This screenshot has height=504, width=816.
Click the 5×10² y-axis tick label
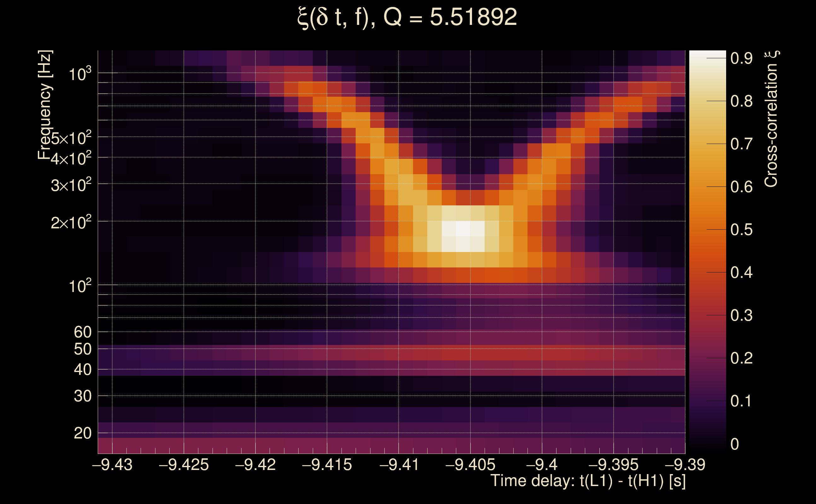tap(71, 138)
